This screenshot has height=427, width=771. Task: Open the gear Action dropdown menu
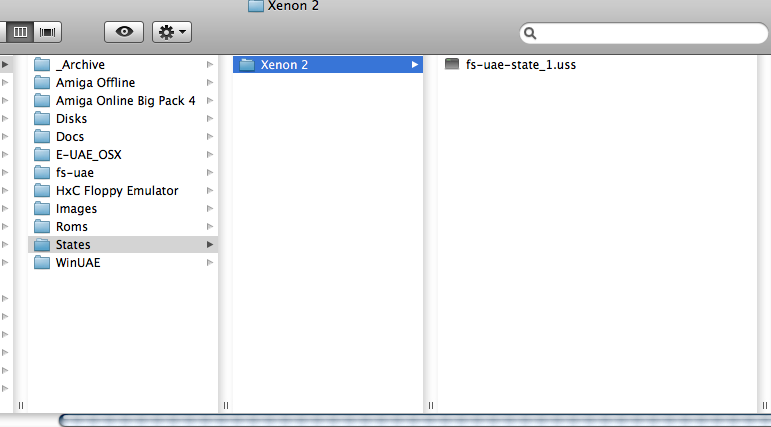(x=172, y=32)
